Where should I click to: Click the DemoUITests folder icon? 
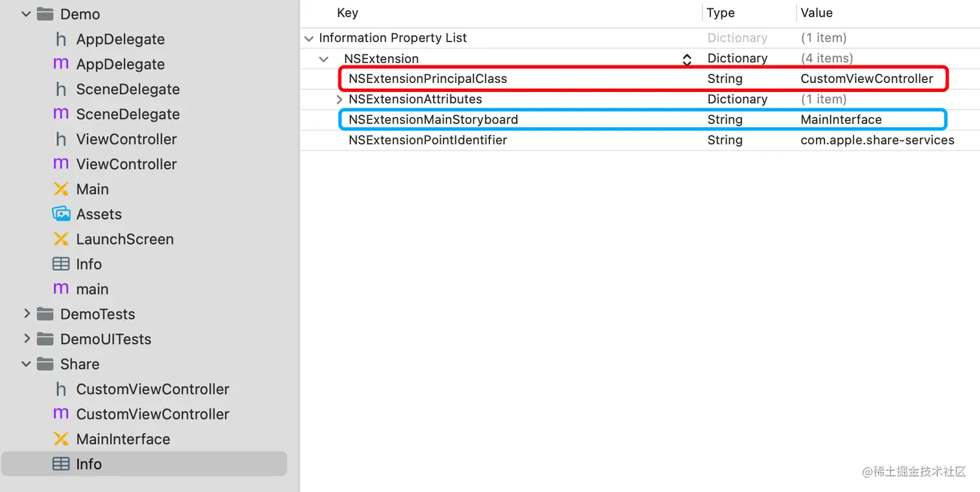[x=45, y=339]
